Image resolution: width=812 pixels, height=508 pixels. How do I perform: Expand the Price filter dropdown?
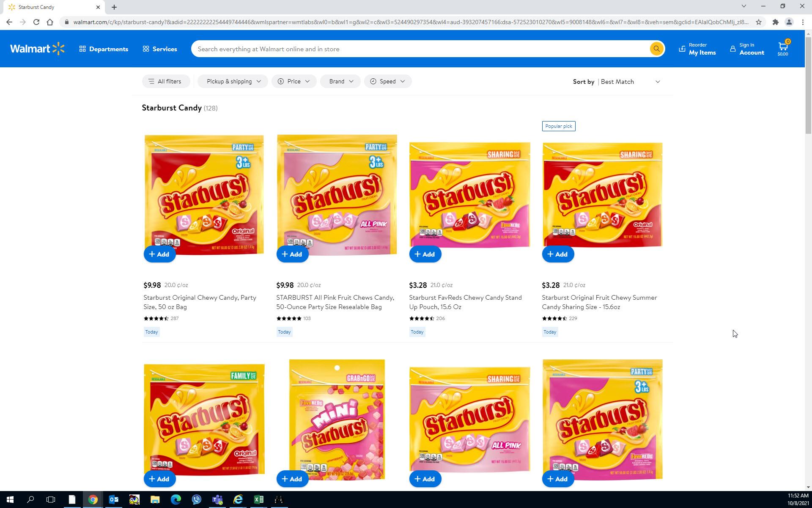294,81
